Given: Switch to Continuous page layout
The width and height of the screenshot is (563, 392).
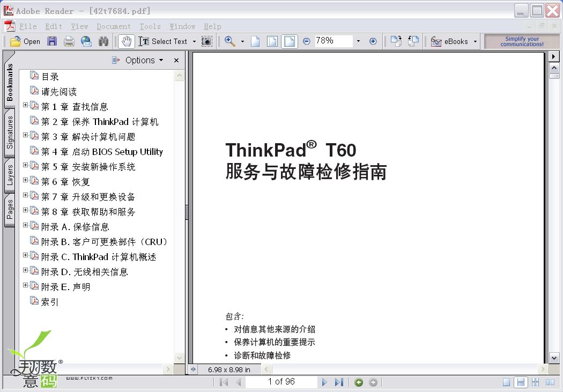Looking at the screenshot, I should coord(521,382).
